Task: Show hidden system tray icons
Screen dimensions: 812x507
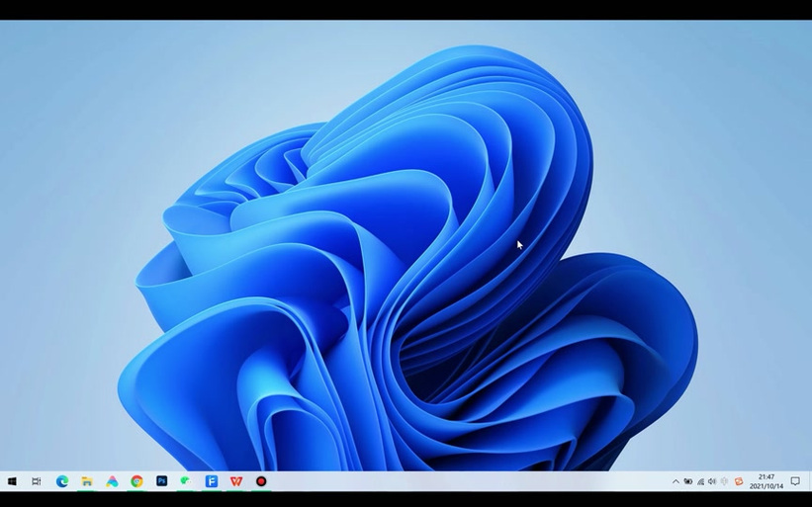Action: 676,481
